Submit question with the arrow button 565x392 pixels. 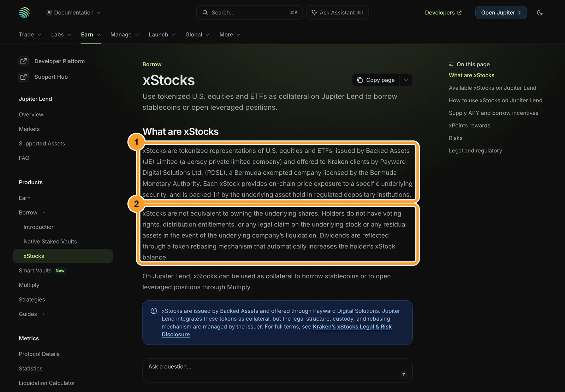(x=404, y=374)
